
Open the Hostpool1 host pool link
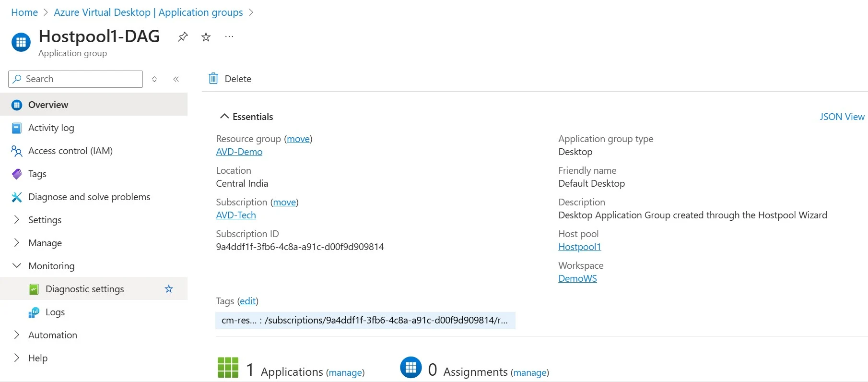pyautogui.click(x=579, y=247)
